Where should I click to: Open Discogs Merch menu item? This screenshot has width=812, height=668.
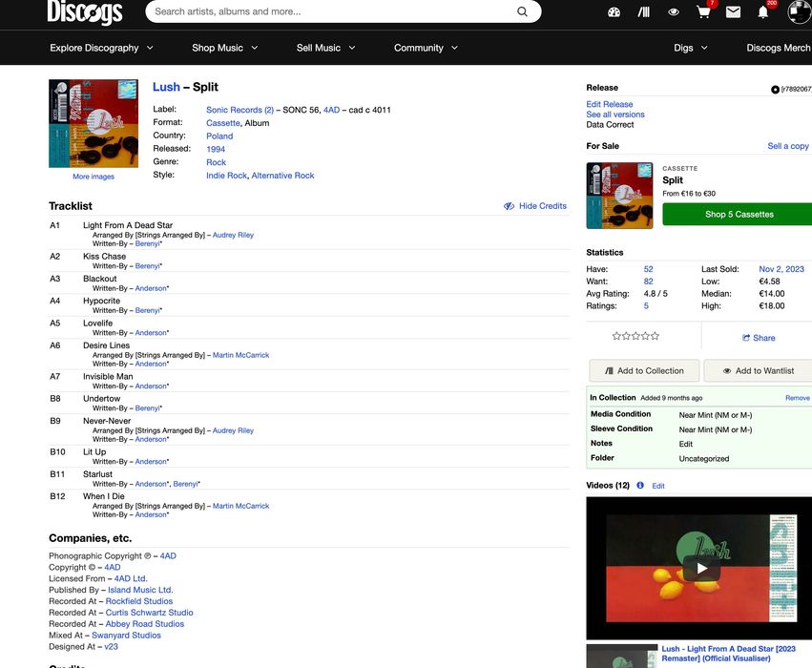pyautogui.click(x=779, y=48)
